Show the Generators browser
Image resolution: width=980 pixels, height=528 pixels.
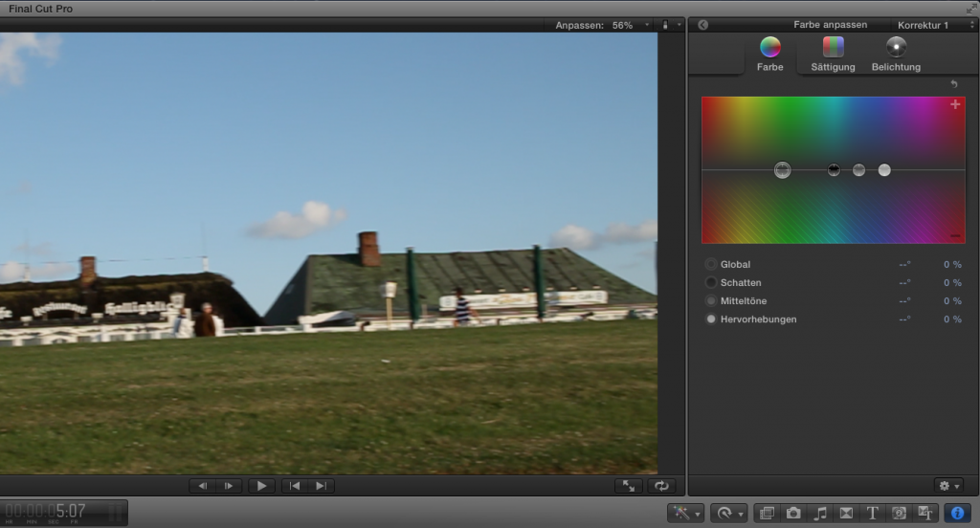899,513
